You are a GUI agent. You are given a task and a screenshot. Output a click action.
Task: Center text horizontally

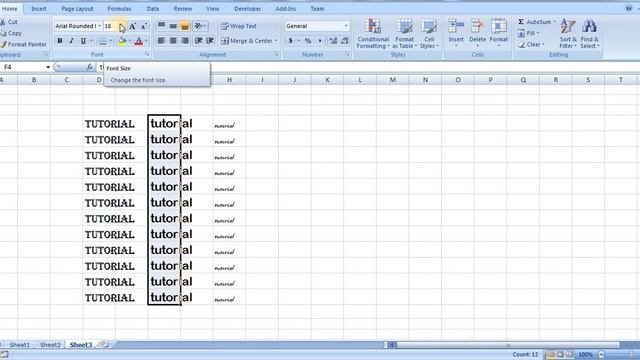click(x=173, y=41)
